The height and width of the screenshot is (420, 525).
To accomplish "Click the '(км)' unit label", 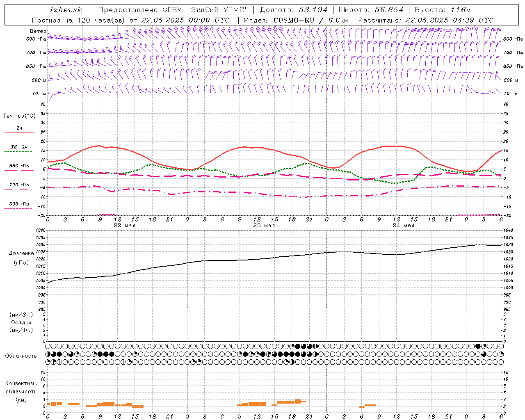I will tap(21, 399).
